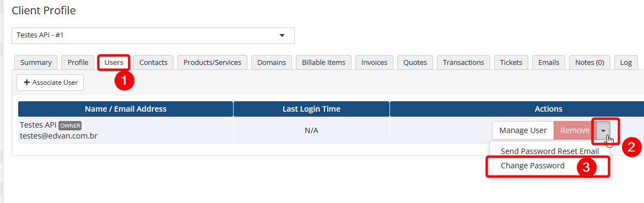Go to the Contacts tab
Viewport: 644px width, 203px height.
pyautogui.click(x=153, y=62)
